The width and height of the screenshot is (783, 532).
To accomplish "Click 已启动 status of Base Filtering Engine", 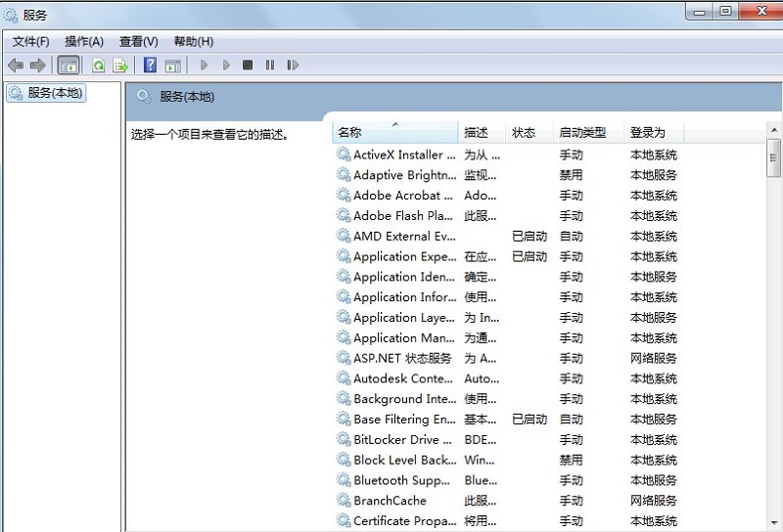I will click(530, 420).
